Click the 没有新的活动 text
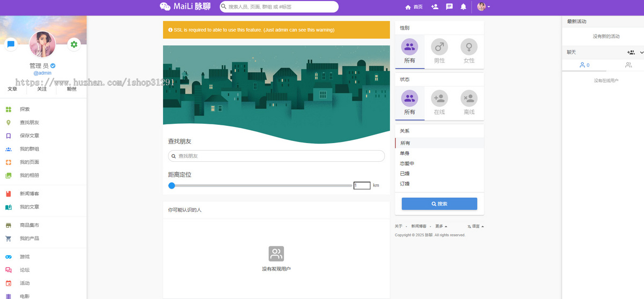Image resolution: width=644 pixels, height=299 pixels. click(606, 36)
